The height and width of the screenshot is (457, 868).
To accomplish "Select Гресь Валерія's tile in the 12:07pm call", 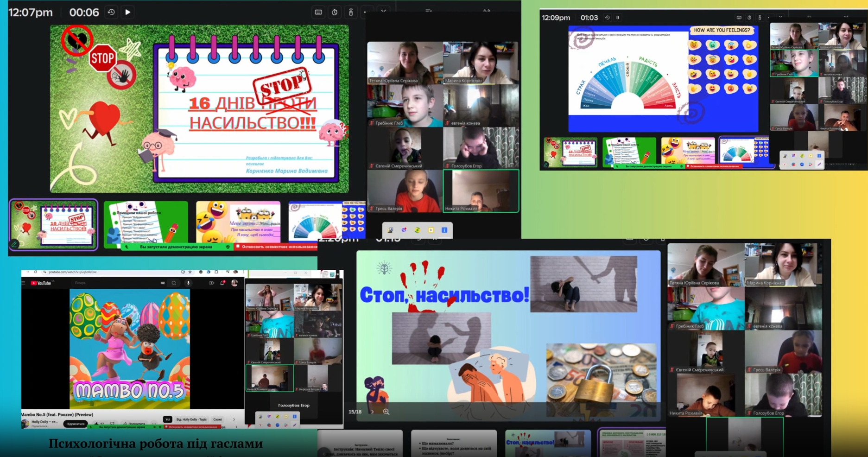I will coord(405,191).
